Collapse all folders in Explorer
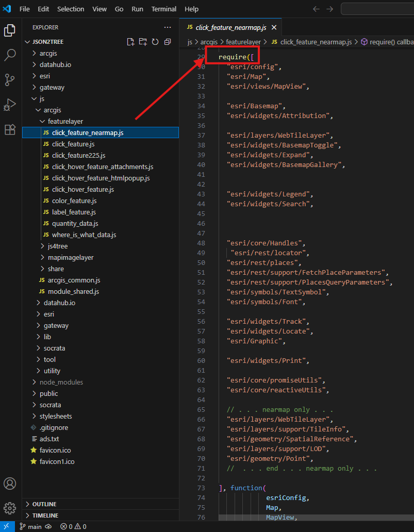The image size is (414, 532). 167,42
